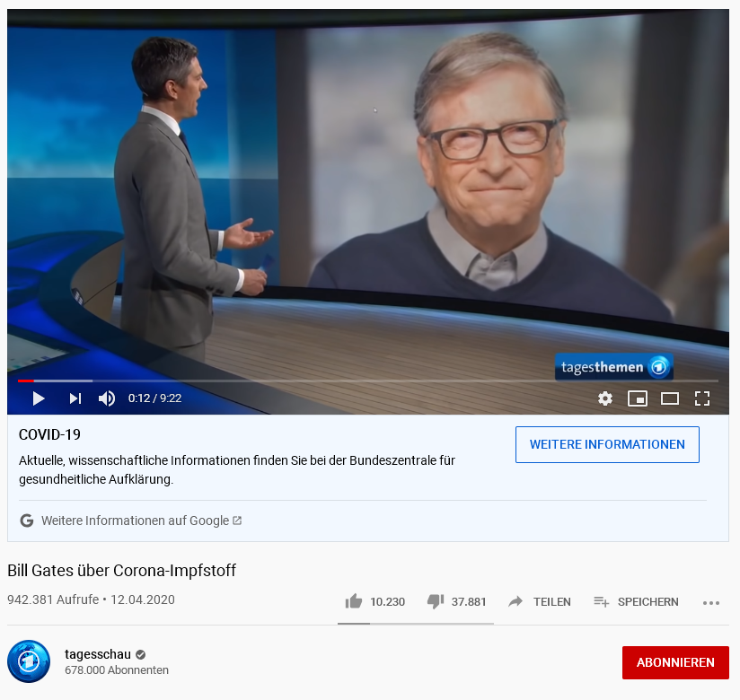Open tagesschau channel avatar
This screenshot has height=700, width=740.
[29, 661]
